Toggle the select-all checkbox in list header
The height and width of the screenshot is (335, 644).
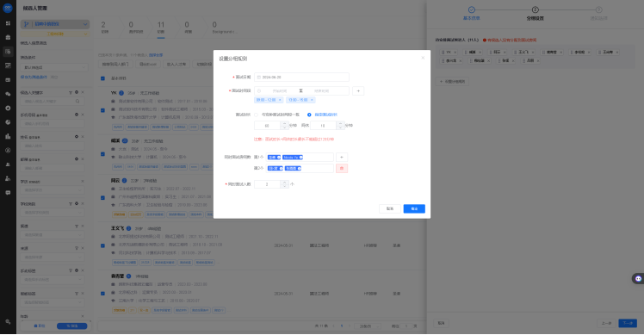(102, 78)
